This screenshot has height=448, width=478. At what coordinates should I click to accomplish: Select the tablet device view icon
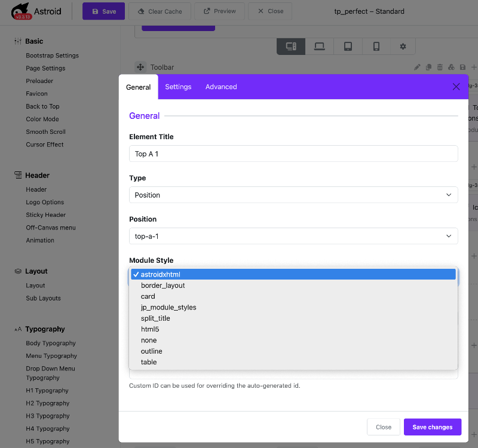348,47
